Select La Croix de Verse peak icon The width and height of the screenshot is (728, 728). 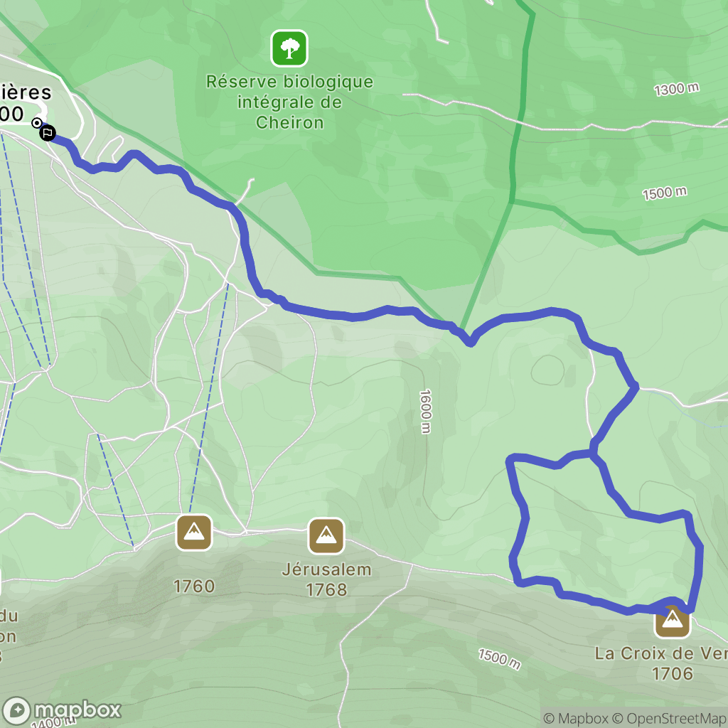(673, 619)
